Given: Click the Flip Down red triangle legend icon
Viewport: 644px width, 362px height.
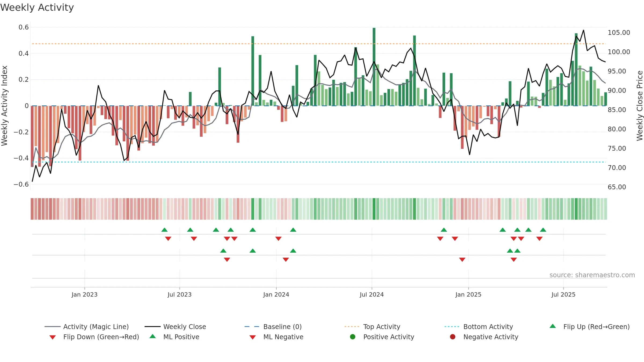Looking at the screenshot, I should point(53,337).
